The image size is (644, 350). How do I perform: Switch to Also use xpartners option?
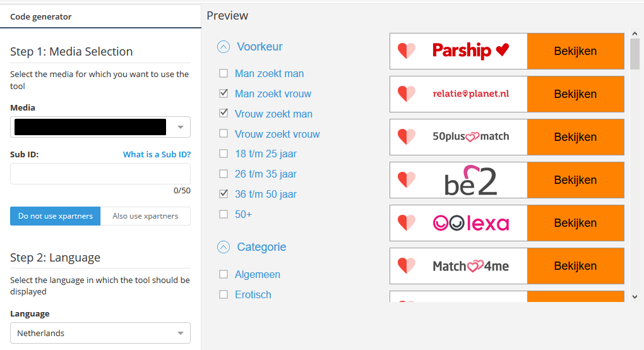145,216
